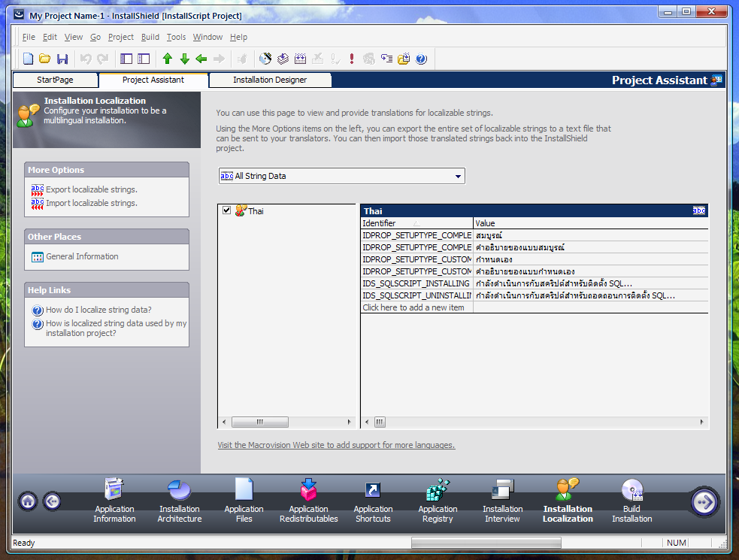Screen dimensions: 739x560
Task: Go to the Application Files step
Action: pyautogui.click(x=244, y=501)
